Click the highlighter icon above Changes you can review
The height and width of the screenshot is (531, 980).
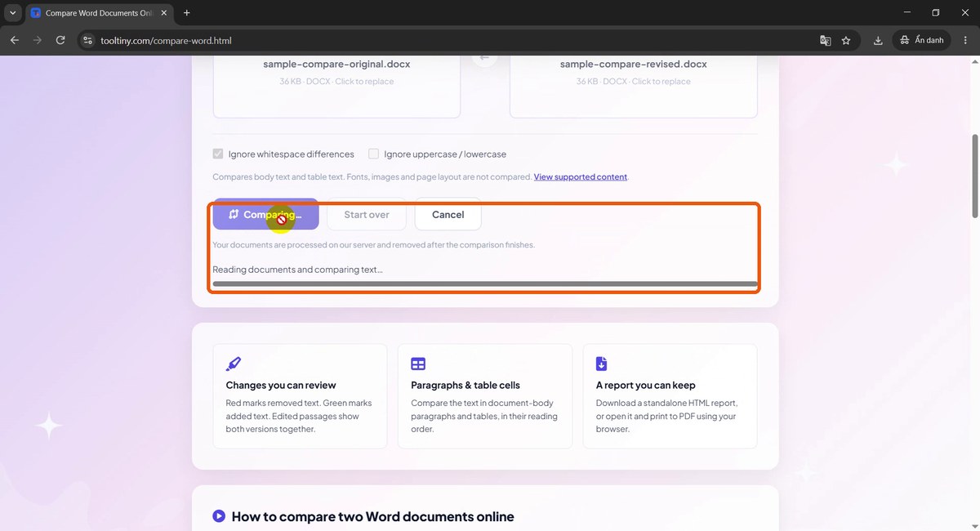tap(234, 364)
